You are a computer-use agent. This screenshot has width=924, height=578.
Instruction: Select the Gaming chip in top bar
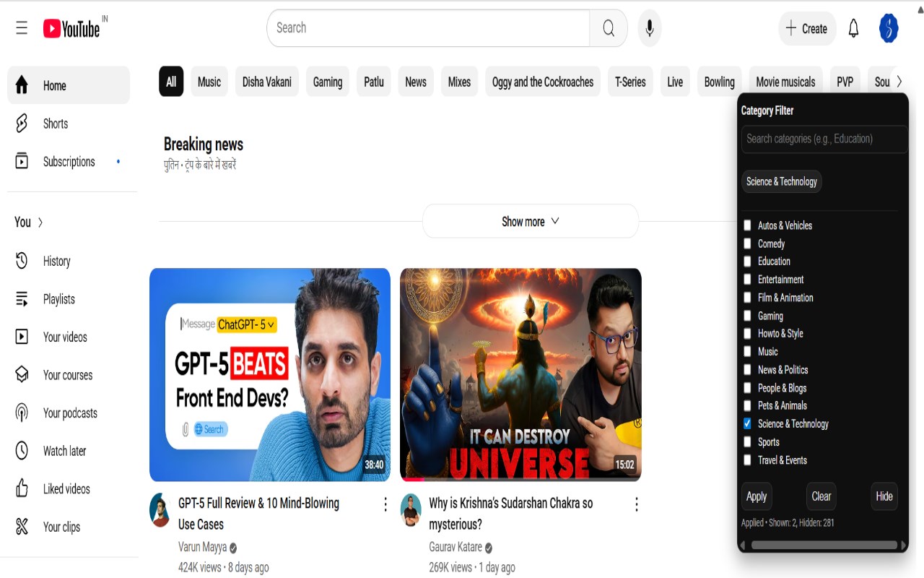click(328, 82)
